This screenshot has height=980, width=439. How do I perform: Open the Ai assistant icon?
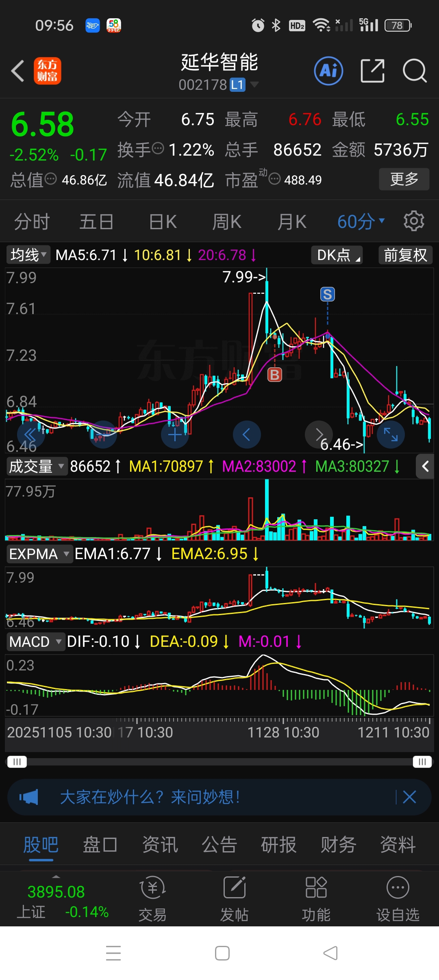tap(328, 71)
